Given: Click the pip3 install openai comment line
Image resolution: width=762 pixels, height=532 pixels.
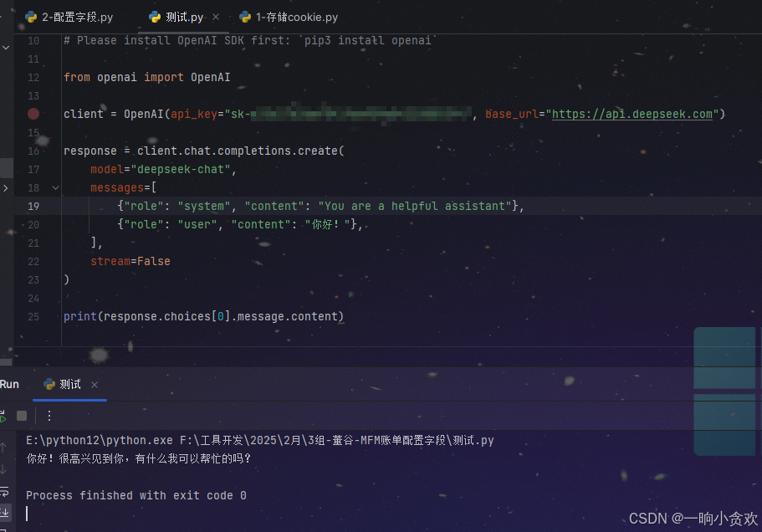Looking at the screenshot, I should coord(250,40).
